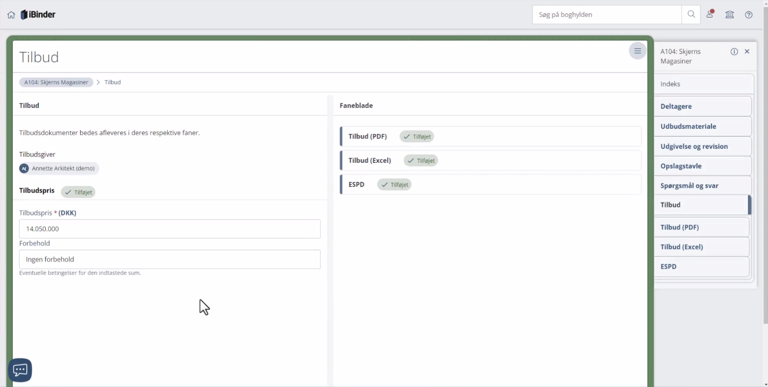Image resolution: width=768 pixels, height=387 pixels.
Task: Select Tilbud (PDF) sub-tab in side panel
Action: click(702, 227)
